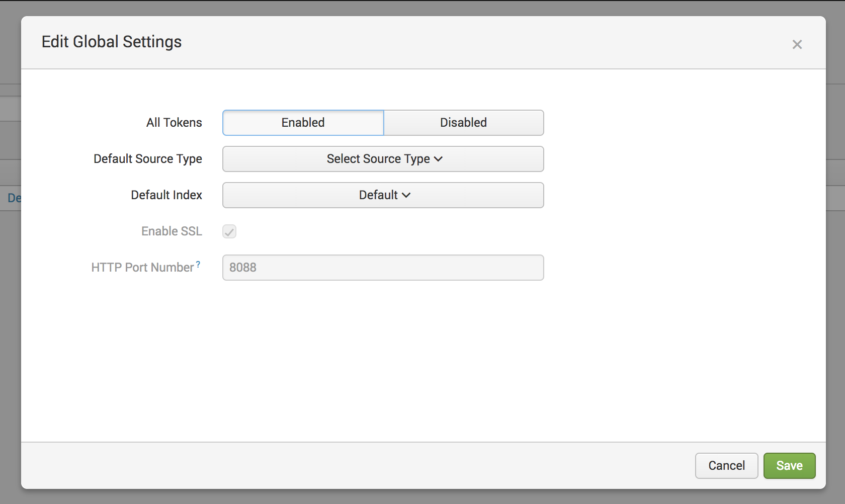This screenshot has height=504, width=845.
Task: Click the Enabled segment of All Tokens
Action: point(303,122)
